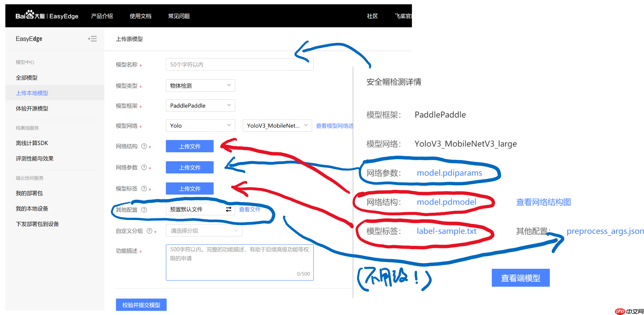The image size is (644, 315).
Task: Open 飞桨官 link in top navigation
Action: (403, 16)
